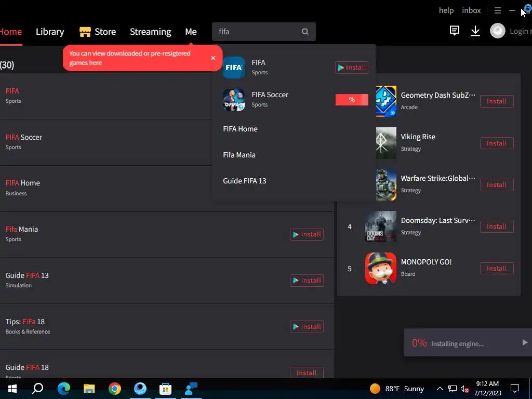
Task: Install MONOPOLY GO!
Action: (497, 269)
